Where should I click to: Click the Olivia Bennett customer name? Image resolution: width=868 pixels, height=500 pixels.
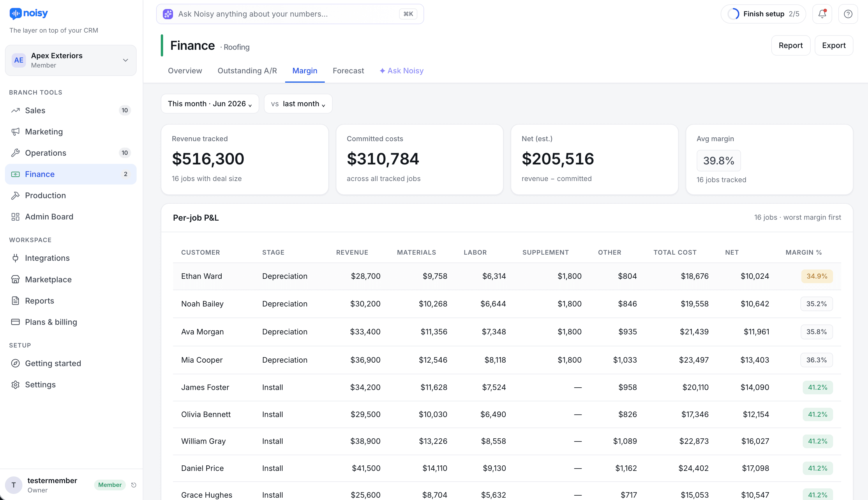tap(206, 414)
